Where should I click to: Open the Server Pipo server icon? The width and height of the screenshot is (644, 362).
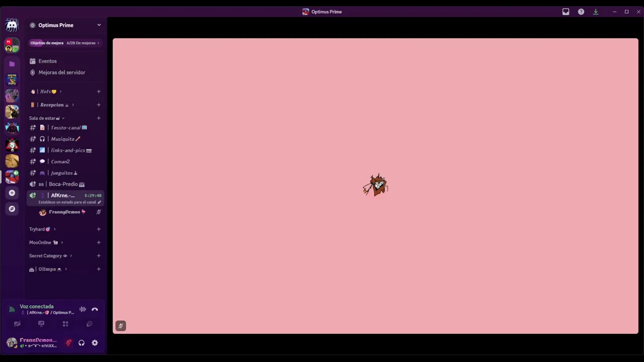coord(12,79)
